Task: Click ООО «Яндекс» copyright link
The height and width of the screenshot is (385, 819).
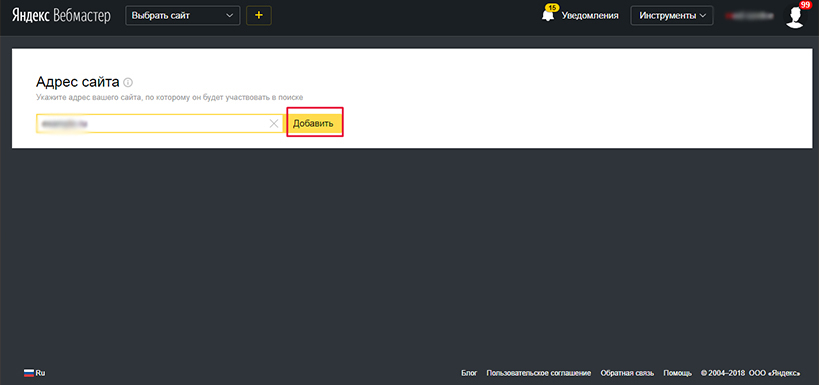Action: 774,373
